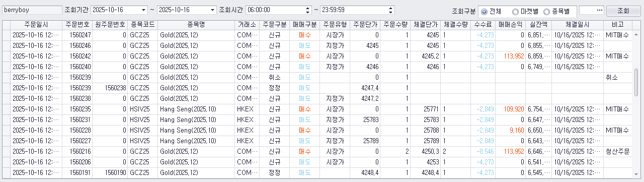Select order number 1560242 cell

click(x=77, y=56)
